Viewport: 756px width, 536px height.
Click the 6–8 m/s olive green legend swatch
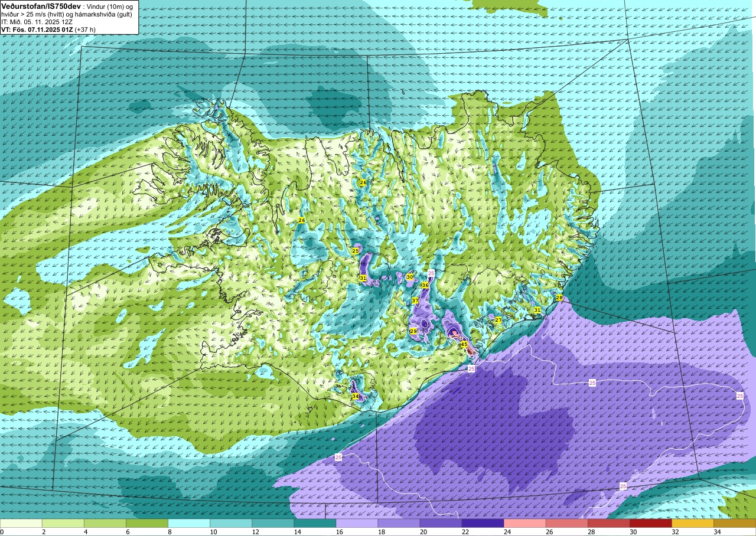pyautogui.click(x=147, y=523)
